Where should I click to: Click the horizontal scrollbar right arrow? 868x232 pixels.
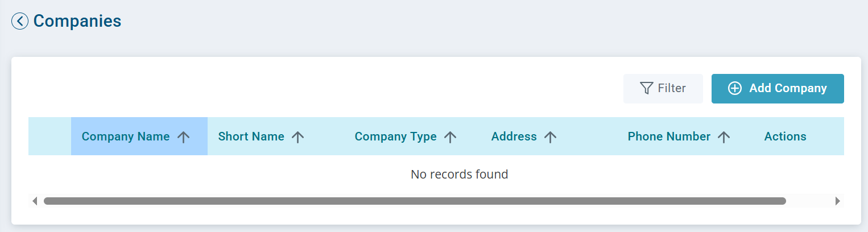pyautogui.click(x=837, y=201)
